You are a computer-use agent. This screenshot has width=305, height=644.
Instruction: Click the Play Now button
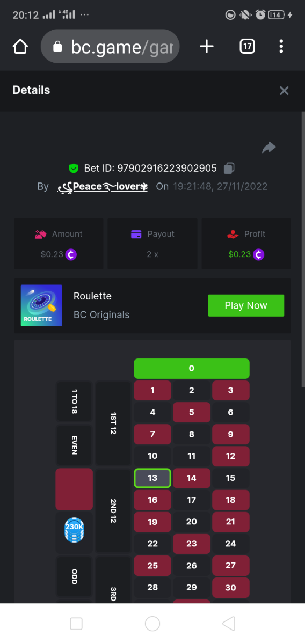[246, 305]
